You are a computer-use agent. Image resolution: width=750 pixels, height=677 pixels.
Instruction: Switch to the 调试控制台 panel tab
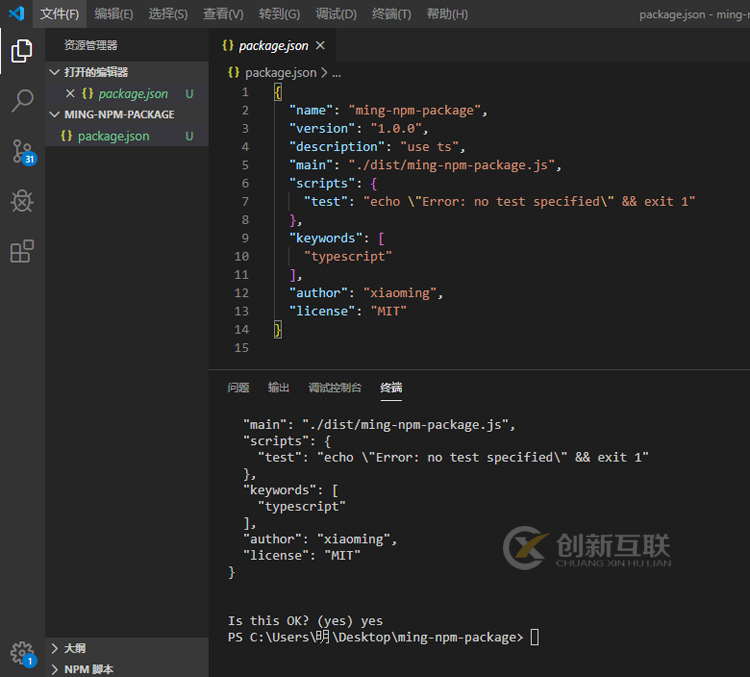pos(335,387)
